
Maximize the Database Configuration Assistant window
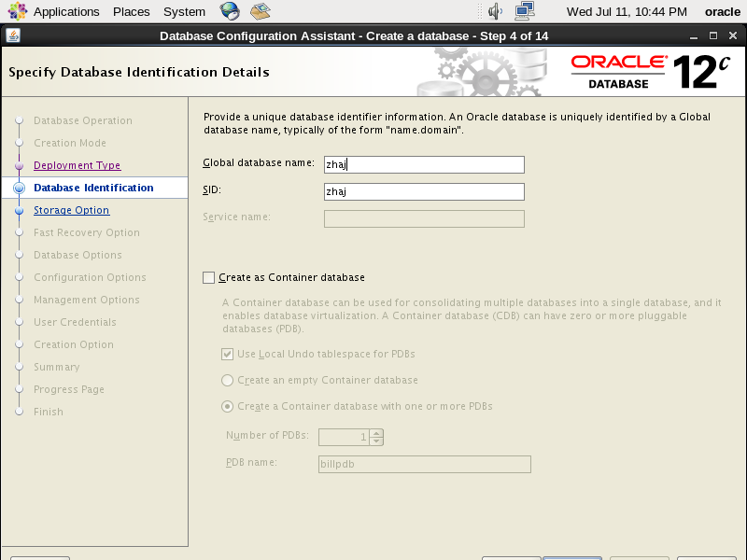713,35
